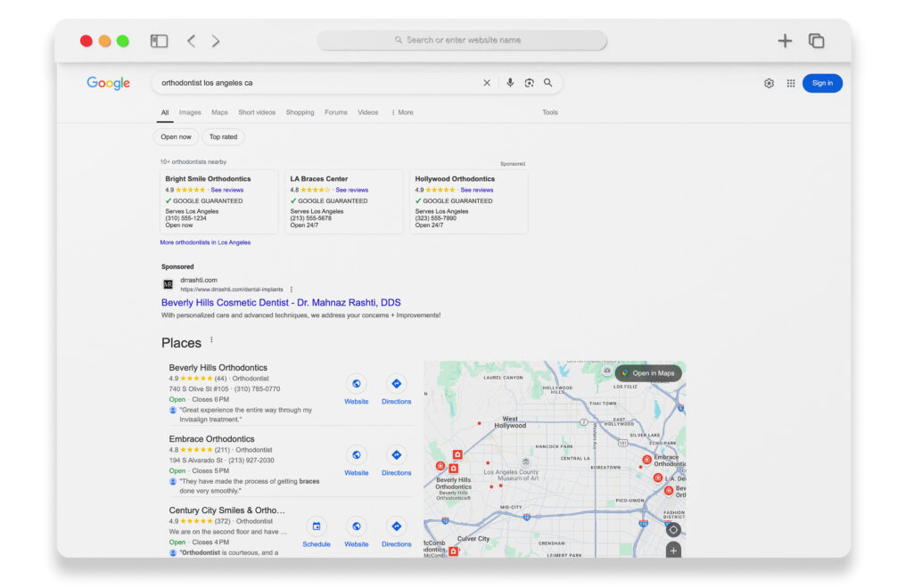Get Directions icon for Embrace Orthodontics
The image size is (913, 588).
(x=397, y=455)
